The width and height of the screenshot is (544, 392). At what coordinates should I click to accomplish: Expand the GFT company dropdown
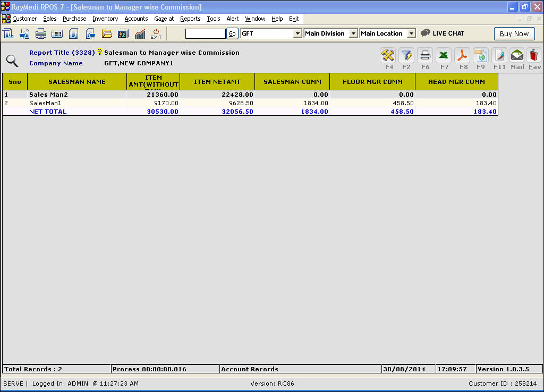point(297,33)
